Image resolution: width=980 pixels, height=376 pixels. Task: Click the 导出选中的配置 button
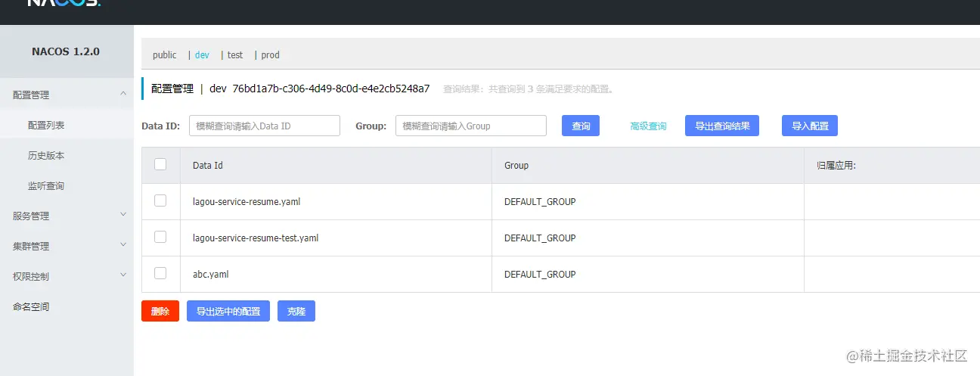click(228, 311)
